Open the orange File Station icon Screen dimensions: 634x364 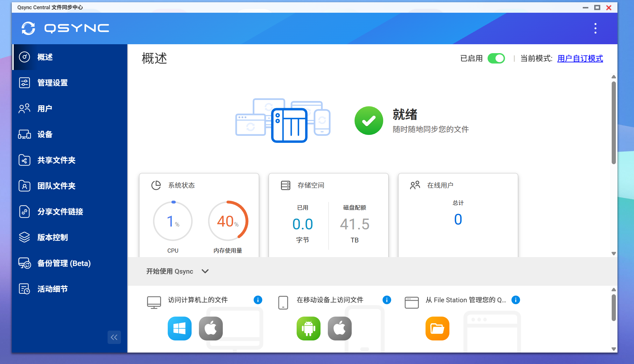pos(437,328)
